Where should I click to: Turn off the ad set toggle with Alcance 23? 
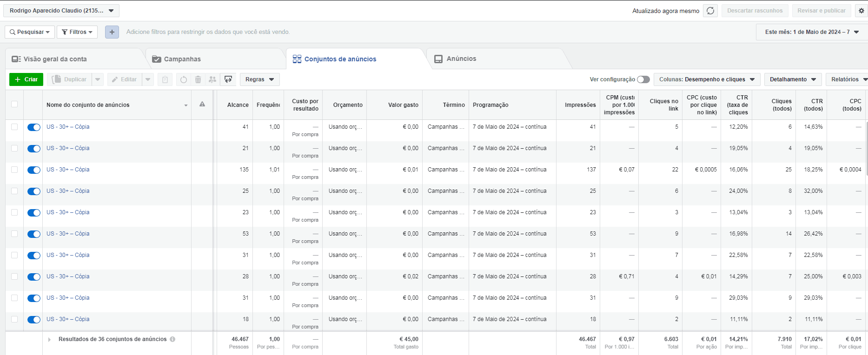34,213
